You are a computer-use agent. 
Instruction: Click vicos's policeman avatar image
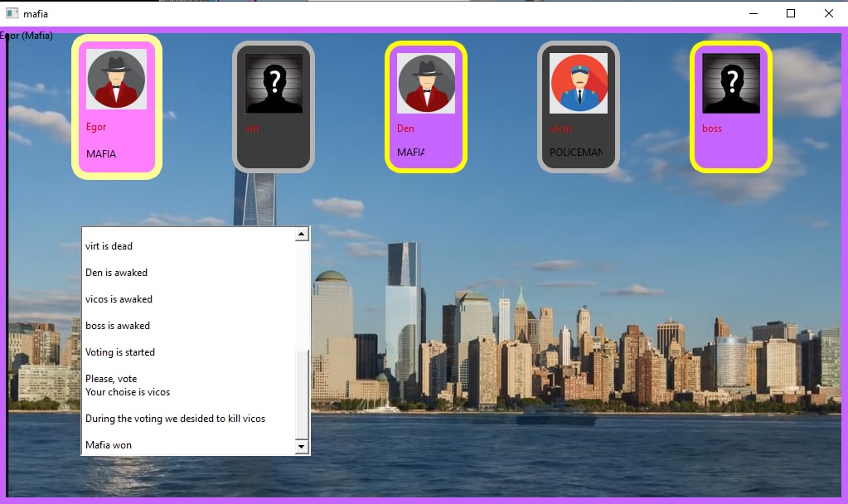pos(579,83)
